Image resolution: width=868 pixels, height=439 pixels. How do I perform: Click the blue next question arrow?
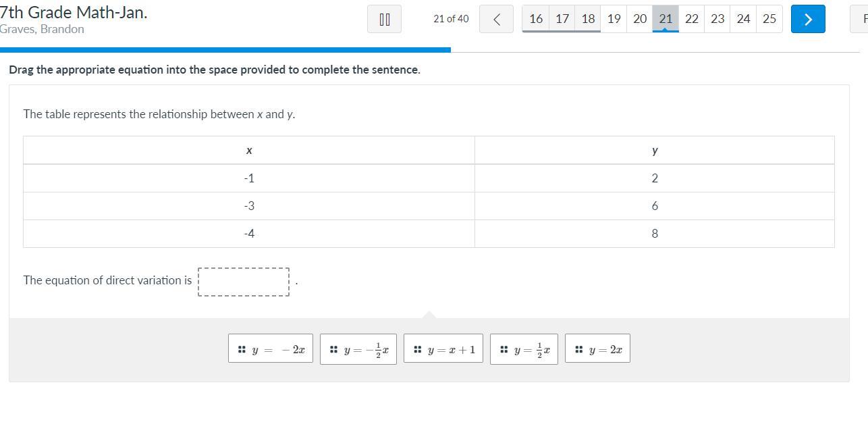(x=808, y=19)
